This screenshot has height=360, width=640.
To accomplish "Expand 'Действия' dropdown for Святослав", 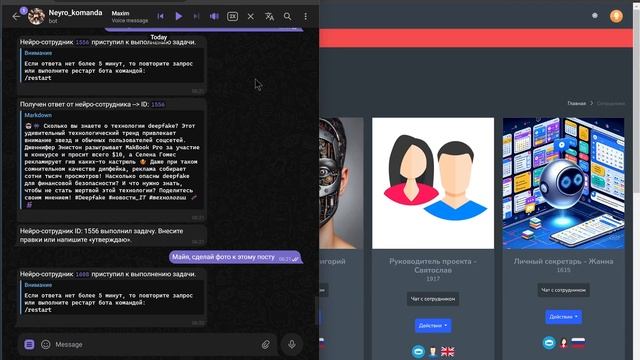I will 433,326.
